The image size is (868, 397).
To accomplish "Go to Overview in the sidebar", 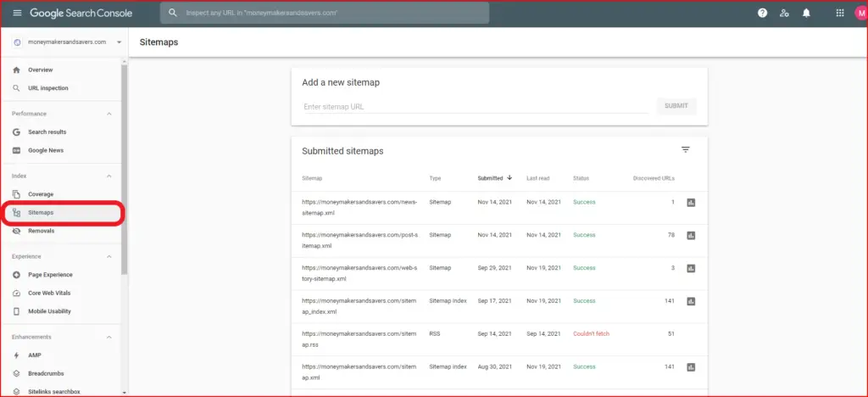I will (x=41, y=70).
